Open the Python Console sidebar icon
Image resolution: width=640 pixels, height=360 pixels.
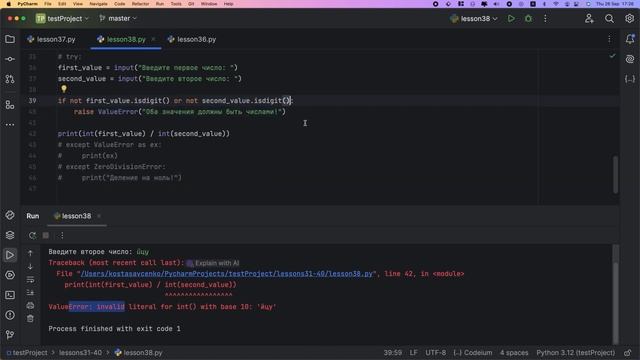(x=10, y=216)
